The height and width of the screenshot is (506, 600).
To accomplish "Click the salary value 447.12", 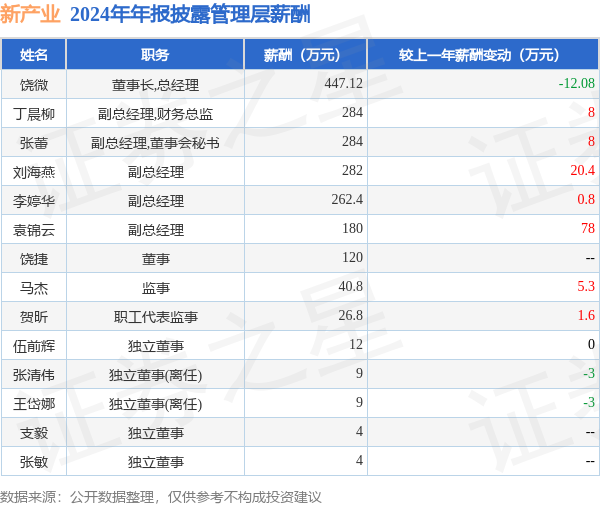I will tap(344, 83).
